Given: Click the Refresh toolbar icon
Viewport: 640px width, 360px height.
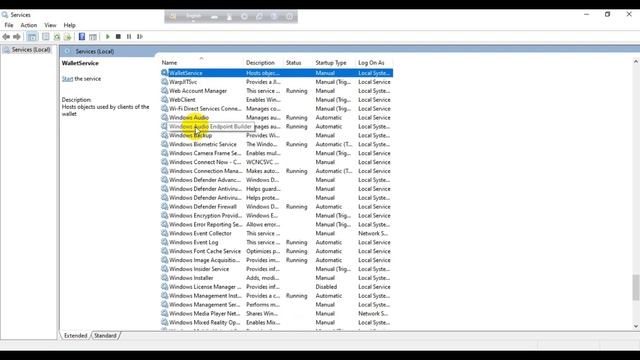Looking at the screenshot, I should [x=57, y=37].
